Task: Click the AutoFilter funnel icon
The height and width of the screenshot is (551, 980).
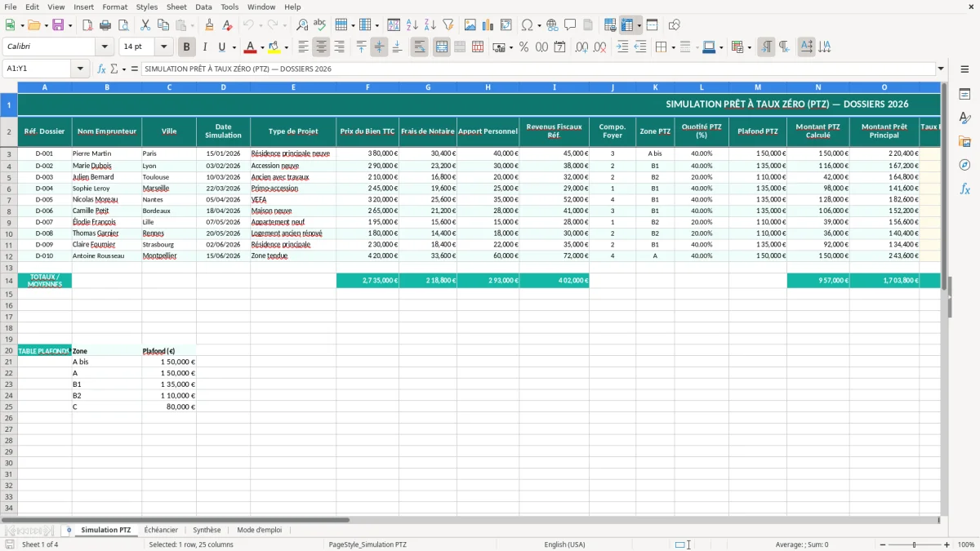Action: pyautogui.click(x=448, y=25)
